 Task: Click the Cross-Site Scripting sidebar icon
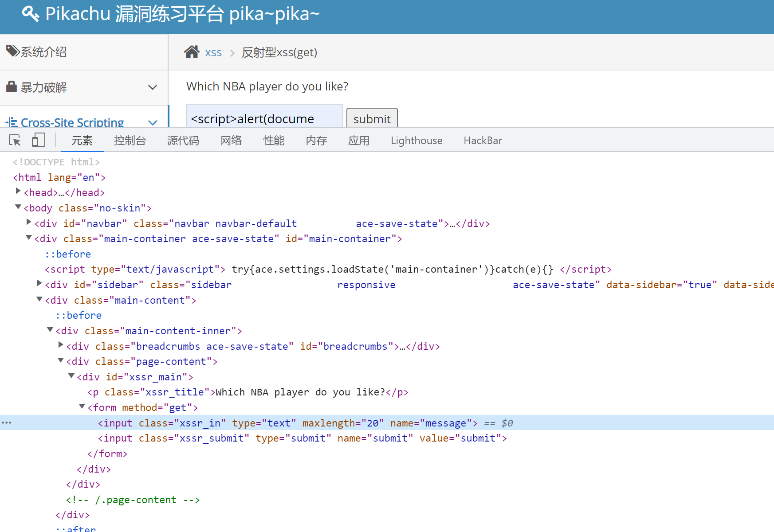click(x=12, y=122)
